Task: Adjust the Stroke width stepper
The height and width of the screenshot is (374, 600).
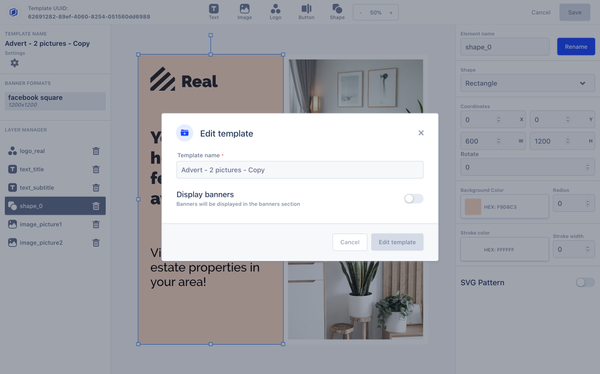Action: pyautogui.click(x=587, y=250)
